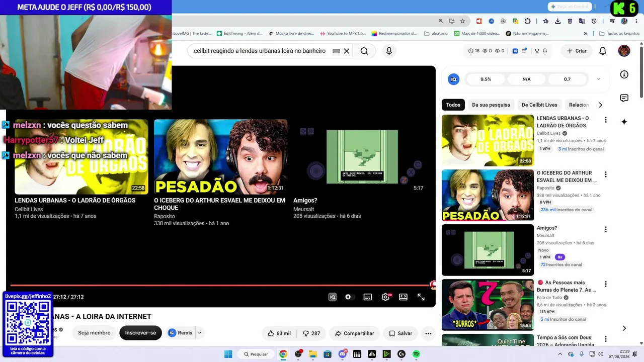
Task: Click the Seja membro button
Action: click(x=94, y=333)
